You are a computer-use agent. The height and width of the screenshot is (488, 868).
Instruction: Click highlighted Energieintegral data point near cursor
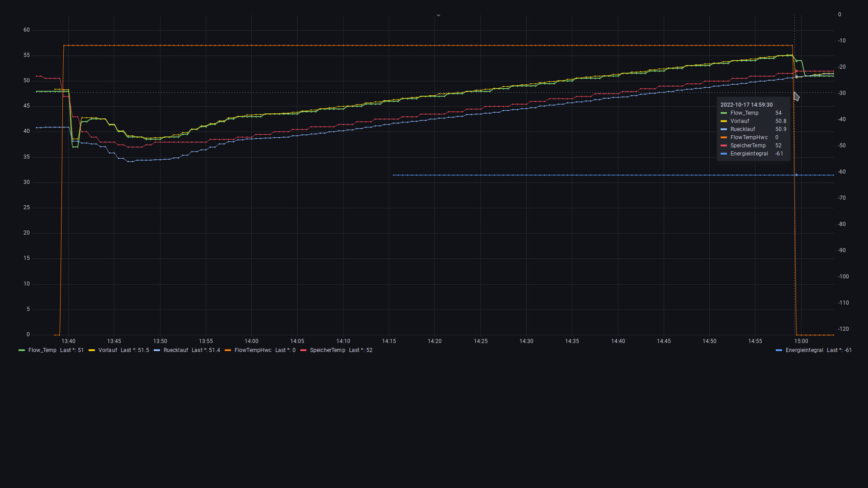pos(797,175)
